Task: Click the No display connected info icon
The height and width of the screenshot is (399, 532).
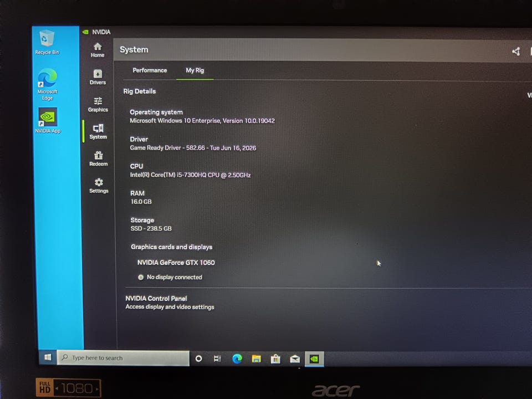Action: pyautogui.click(x=140, y=277)
